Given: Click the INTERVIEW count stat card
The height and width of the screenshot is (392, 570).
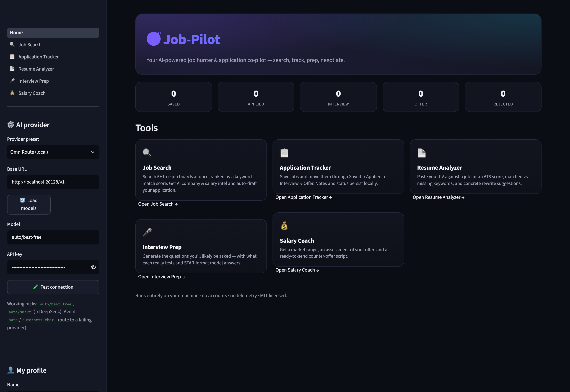Looking at the screenshot, I should click(x=338, y=97).
